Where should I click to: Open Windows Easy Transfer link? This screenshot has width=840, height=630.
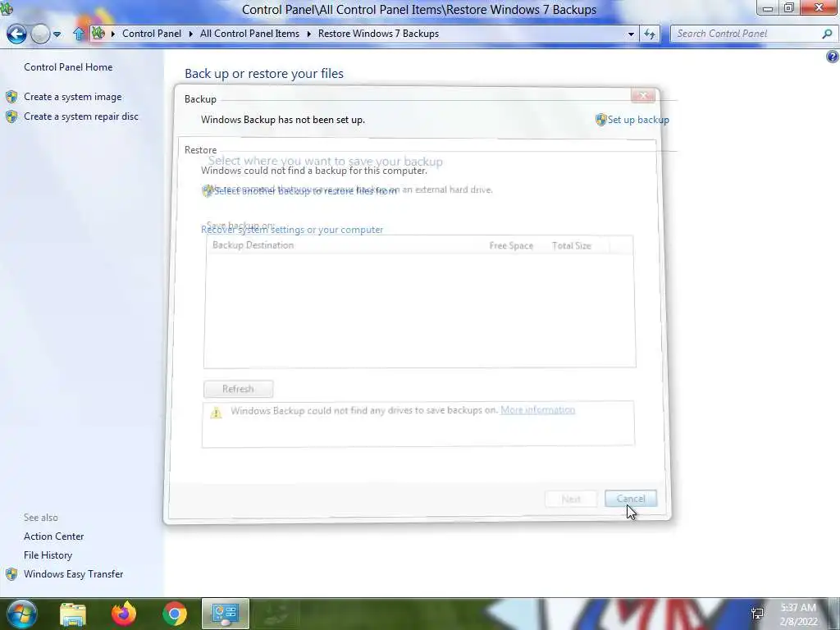click(73, 573)
